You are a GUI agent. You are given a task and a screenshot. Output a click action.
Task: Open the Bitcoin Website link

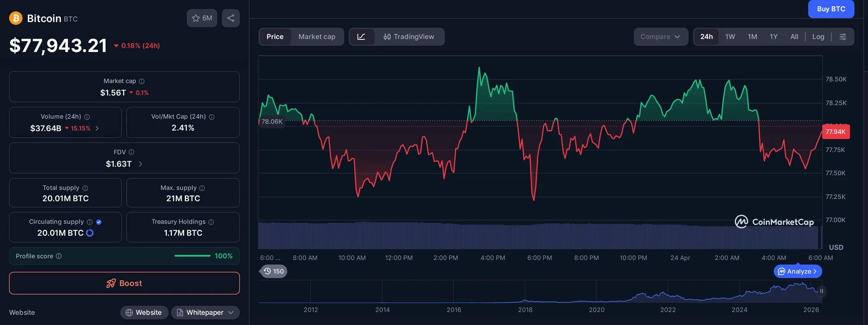[x=144, y=312]
